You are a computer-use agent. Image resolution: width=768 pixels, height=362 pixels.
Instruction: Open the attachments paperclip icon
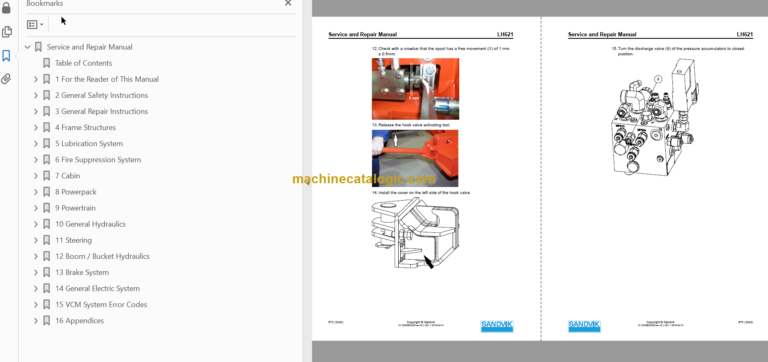click(6, 79)
